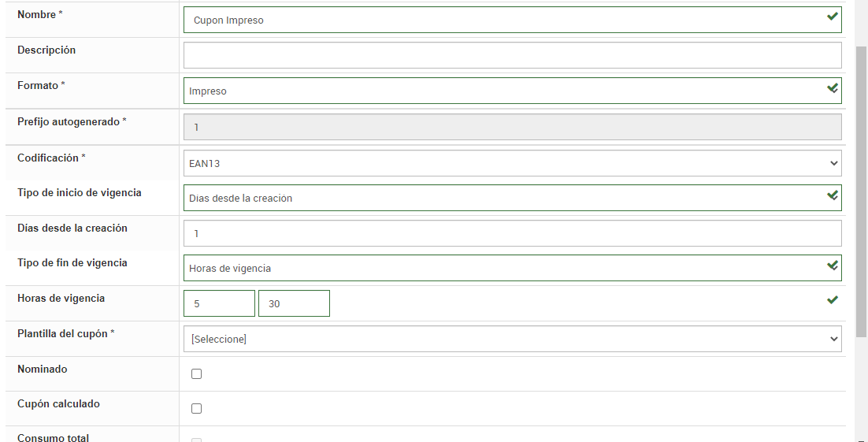This screenshot has height=442, width=868.
Task: Enable the Nominado checkbox
Action: click(196, 374)
